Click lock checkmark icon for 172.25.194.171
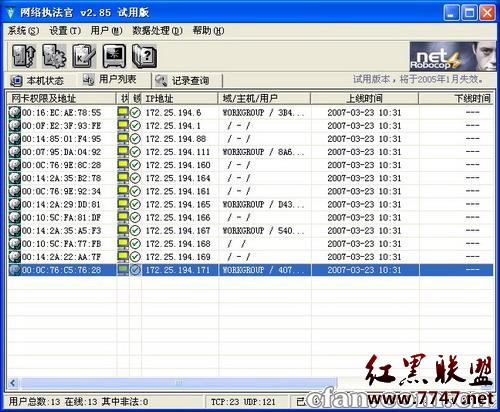 pyautogui.click(x=135, y=270)
